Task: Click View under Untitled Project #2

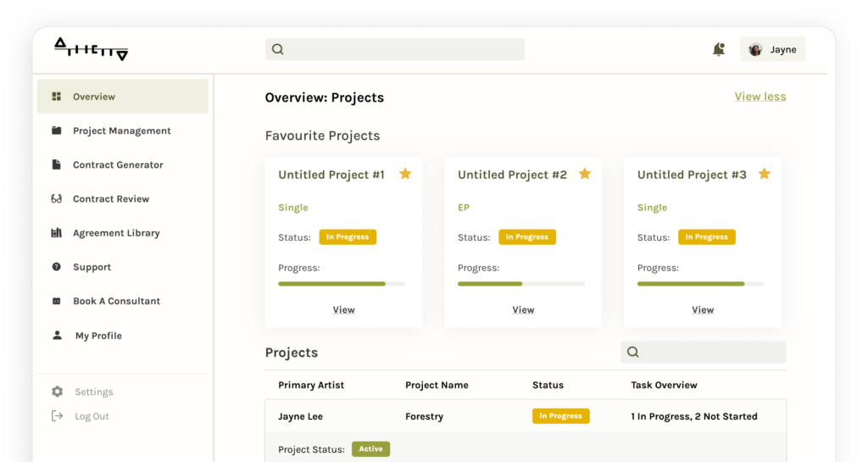Action: point(523,309)
